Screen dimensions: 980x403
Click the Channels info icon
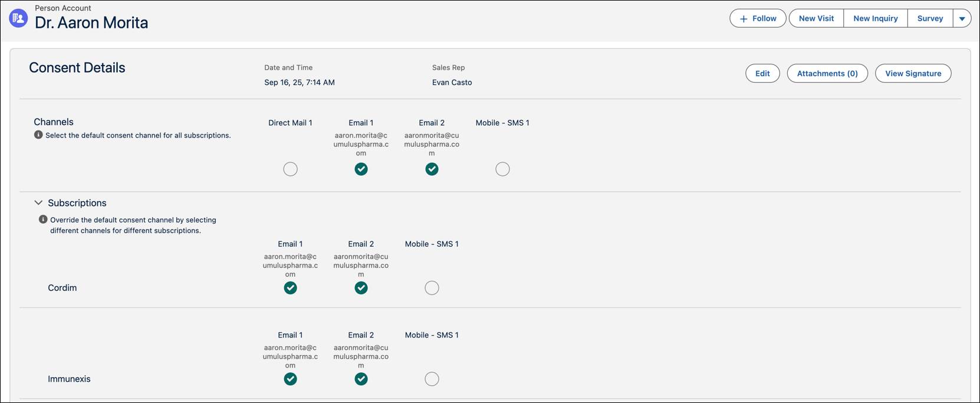38,135
